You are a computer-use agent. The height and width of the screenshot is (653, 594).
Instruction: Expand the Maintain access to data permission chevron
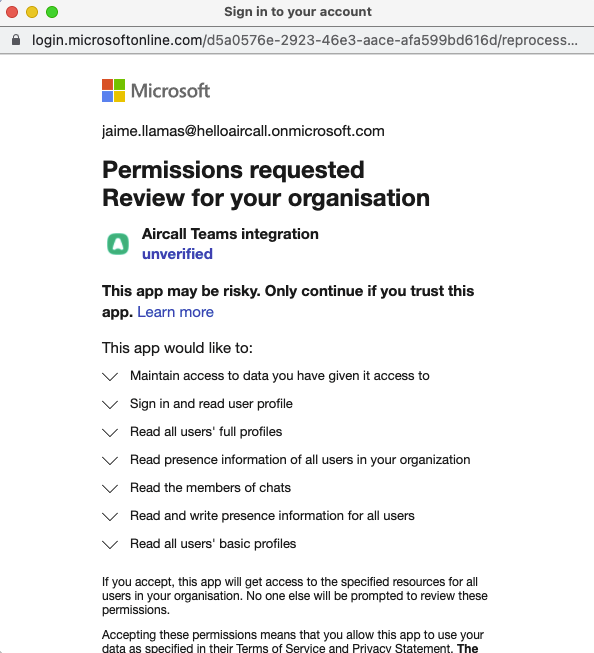110,376
